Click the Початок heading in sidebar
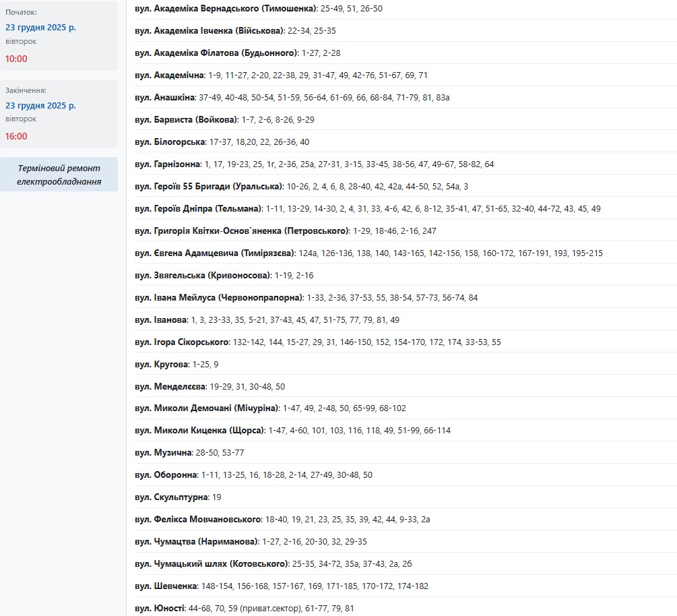The image size is (677, 616). coord(22,12)
